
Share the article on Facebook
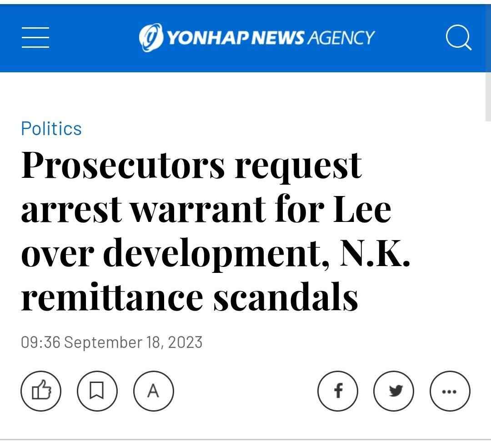click(x=337, y=391)
